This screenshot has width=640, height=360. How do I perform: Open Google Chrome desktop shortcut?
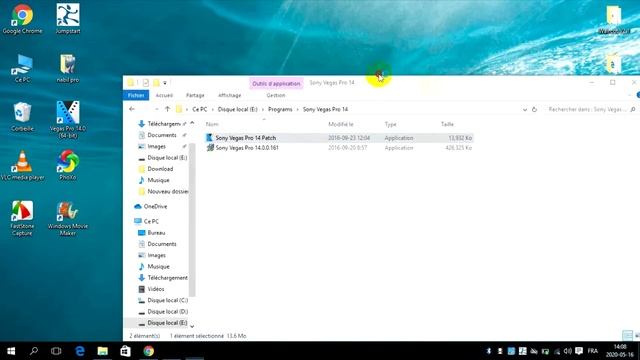pyautogui.click(x=22, y=19)
